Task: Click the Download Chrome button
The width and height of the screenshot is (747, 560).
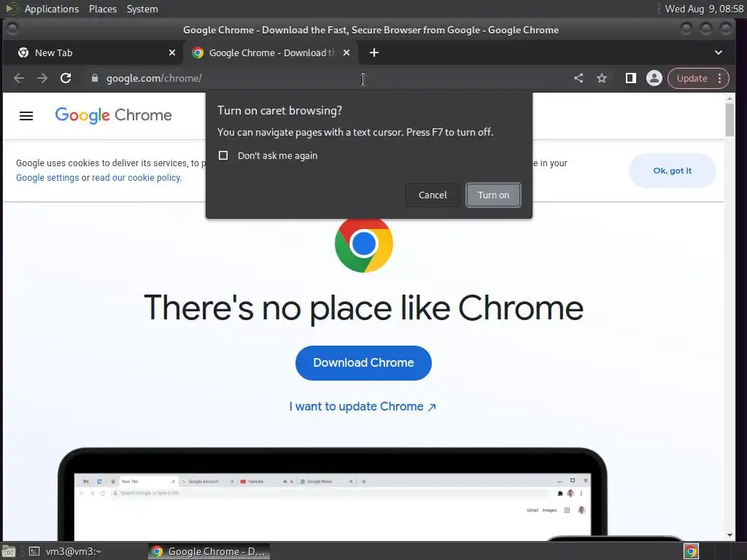Action: point(363,363)
